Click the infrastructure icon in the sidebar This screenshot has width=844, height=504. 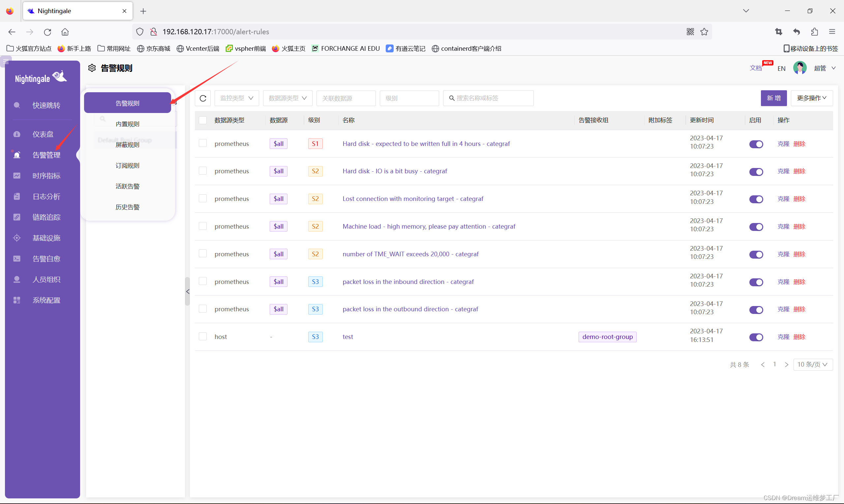17,238
